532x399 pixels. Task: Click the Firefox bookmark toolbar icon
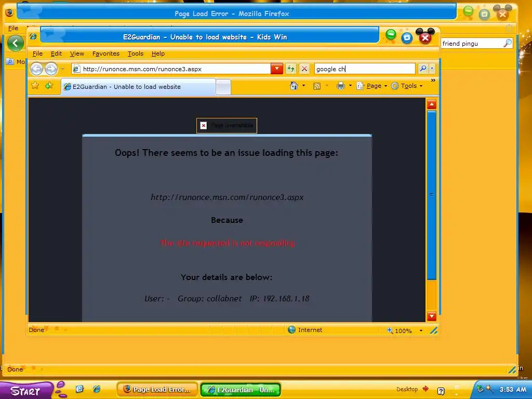pos(10,62)
